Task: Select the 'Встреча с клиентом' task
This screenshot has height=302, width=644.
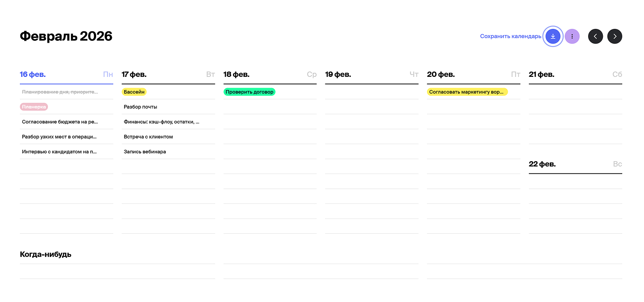Action: (x=148, y=137)
